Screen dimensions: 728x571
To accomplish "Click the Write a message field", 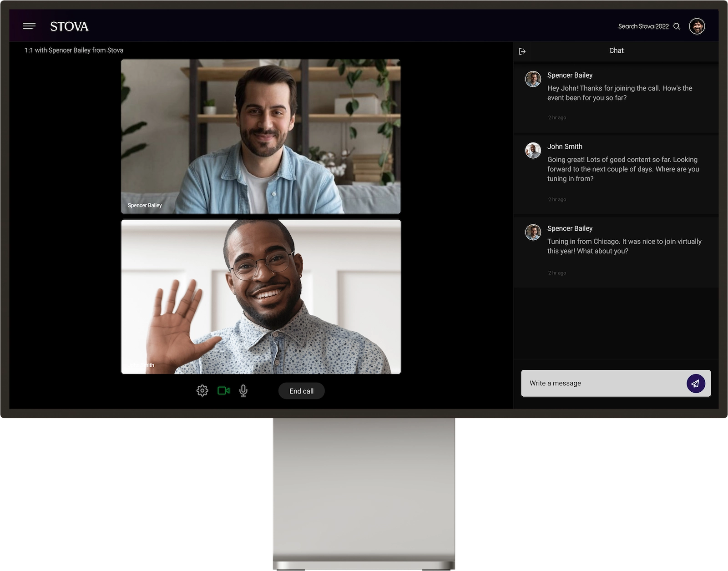I will pos(616,383).
